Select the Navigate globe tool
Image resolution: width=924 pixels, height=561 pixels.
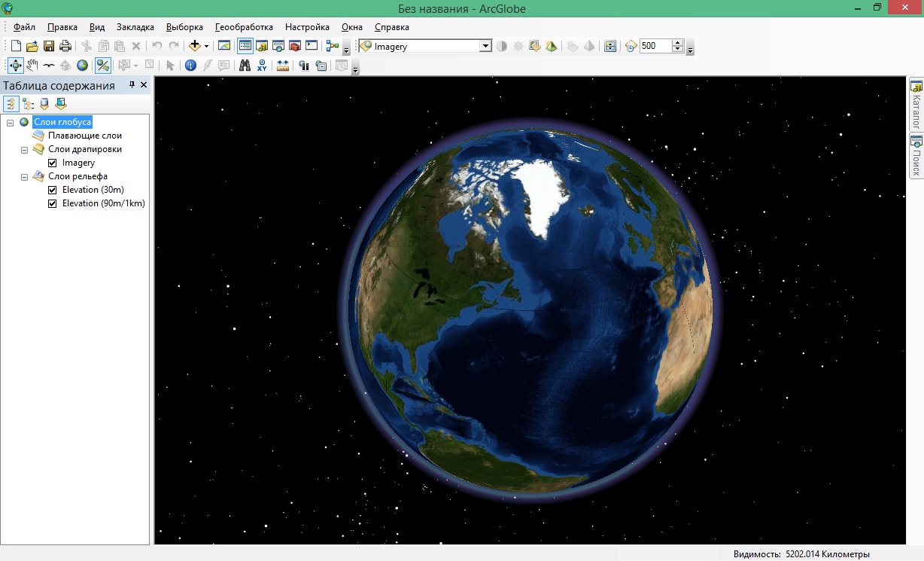coord(16,66)
